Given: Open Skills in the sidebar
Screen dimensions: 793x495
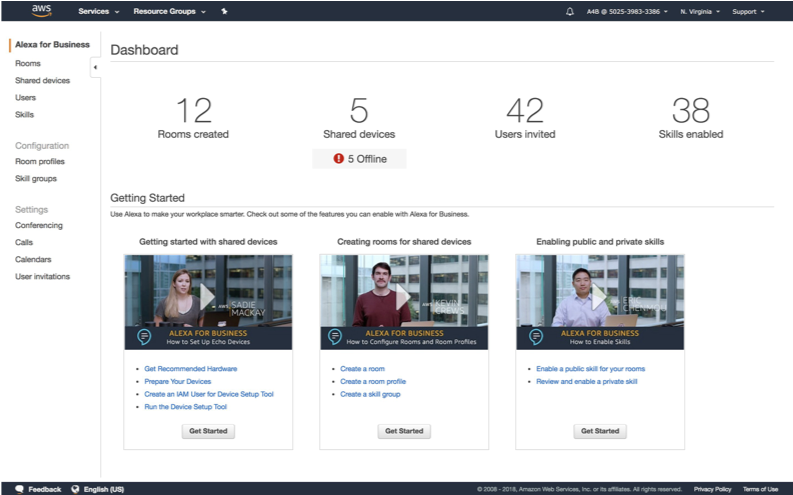Looking at the screenshot, I should click(x=24, y=115).
